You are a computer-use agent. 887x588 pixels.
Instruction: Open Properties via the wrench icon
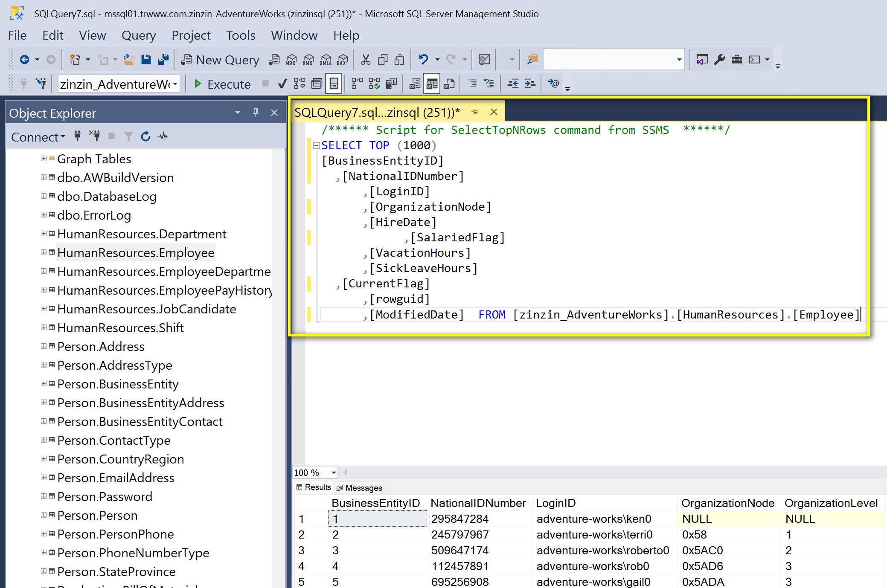[720, 60]
